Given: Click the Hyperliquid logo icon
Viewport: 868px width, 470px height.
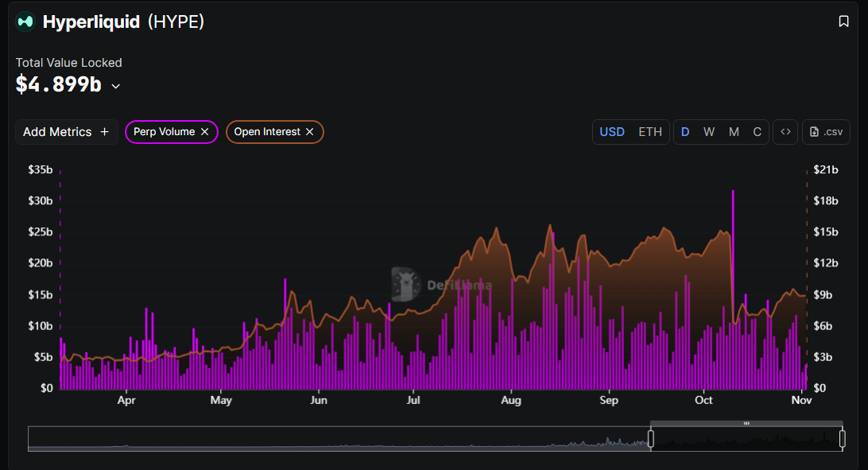Looking at the screenshot, I should (25, 21).
